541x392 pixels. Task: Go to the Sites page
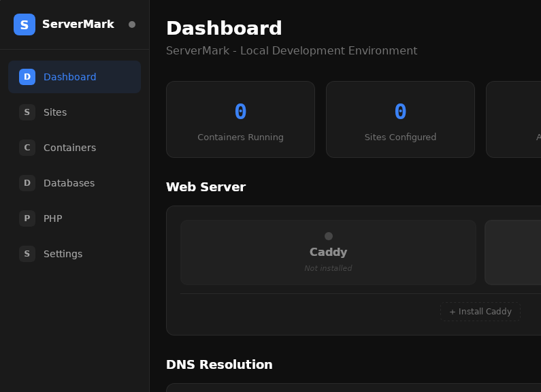75,112
